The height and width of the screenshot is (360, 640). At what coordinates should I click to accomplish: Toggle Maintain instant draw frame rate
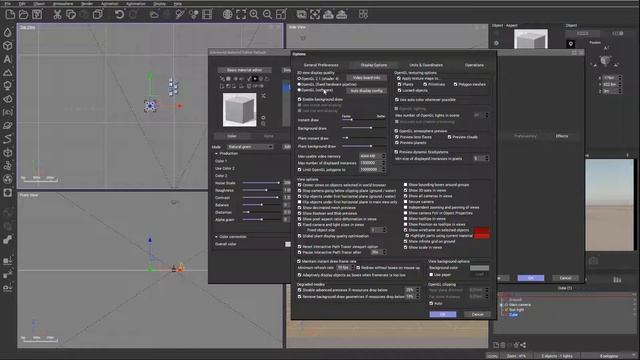click(299, 261)
